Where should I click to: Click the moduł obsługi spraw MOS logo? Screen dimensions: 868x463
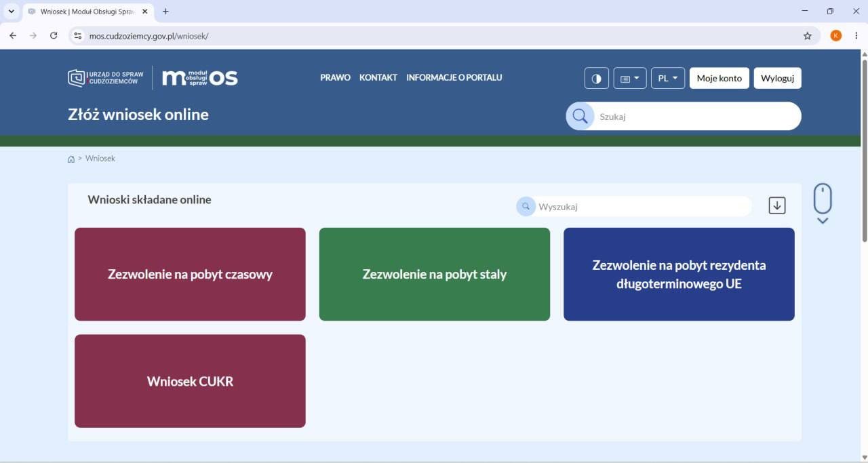(200, 78)
